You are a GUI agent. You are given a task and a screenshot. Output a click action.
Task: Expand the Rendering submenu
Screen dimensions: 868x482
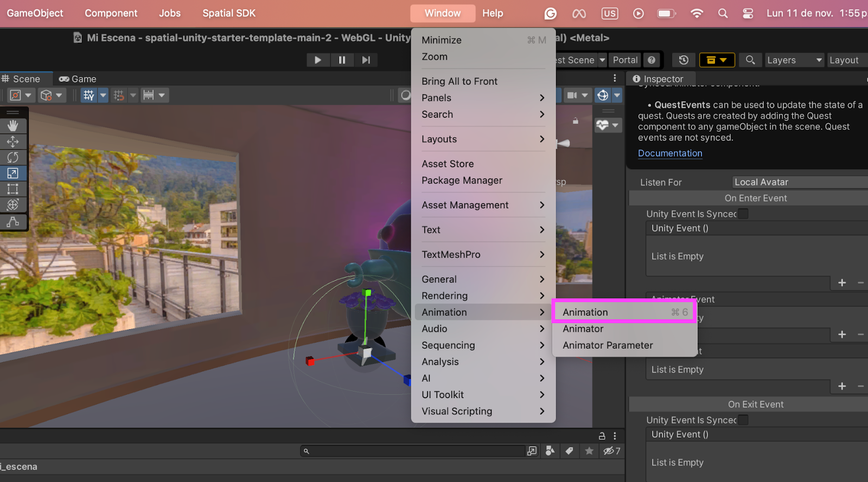[483, 295]
